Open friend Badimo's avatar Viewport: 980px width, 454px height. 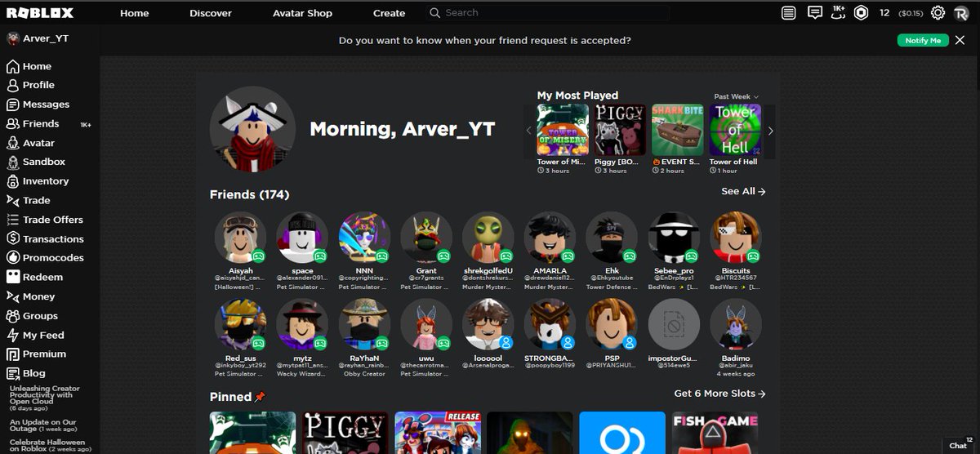pos(736,325)
